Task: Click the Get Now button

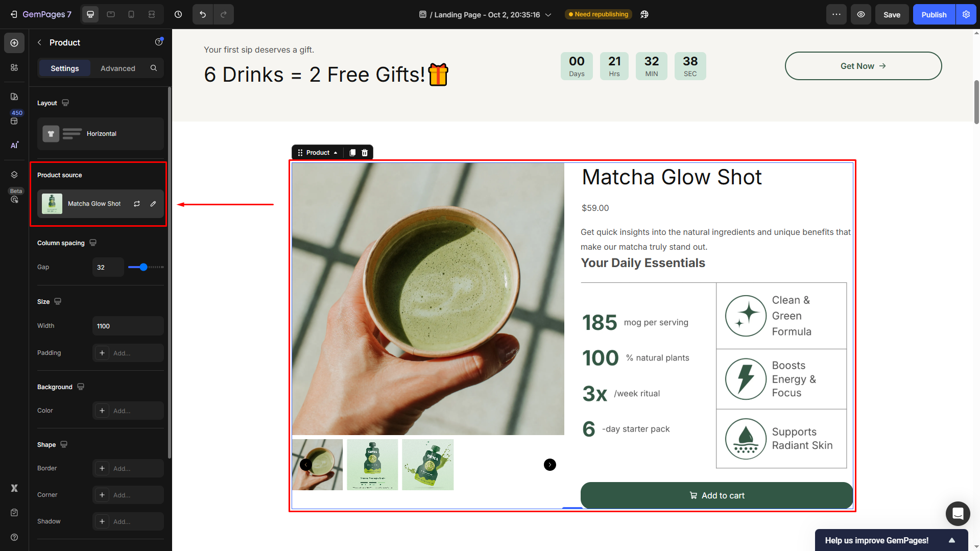Action: pos(863,66)
